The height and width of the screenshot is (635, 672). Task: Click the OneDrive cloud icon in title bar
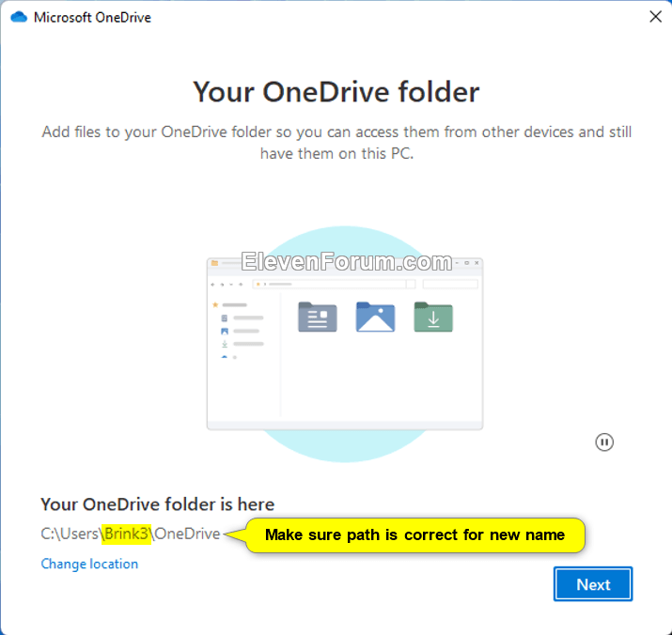(x=18, y=17)
